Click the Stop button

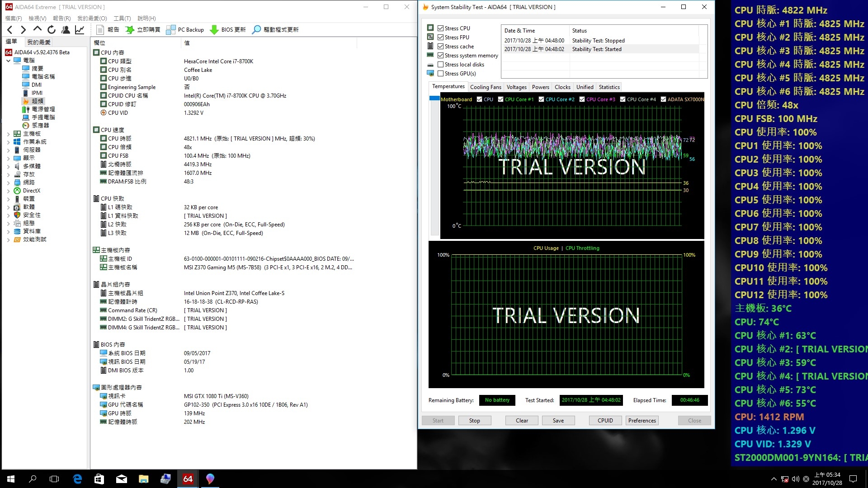tap(474, 420)
